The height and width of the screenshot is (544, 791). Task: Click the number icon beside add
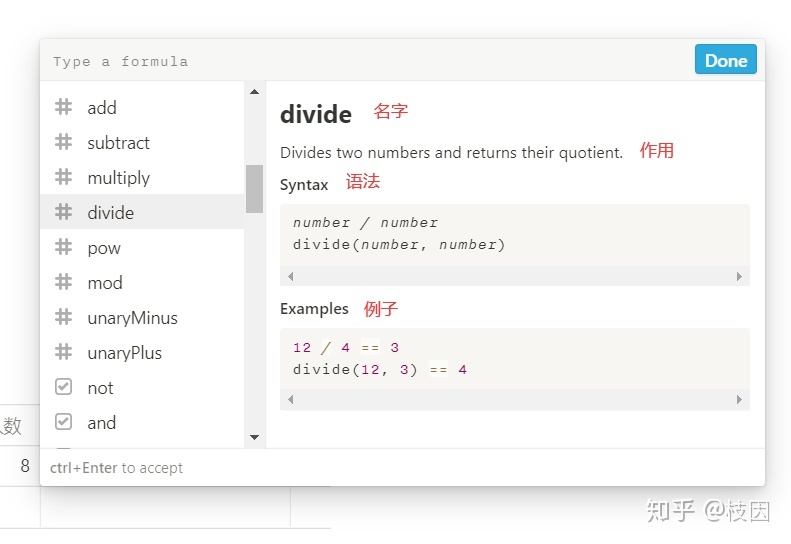[x=63, y=107]
